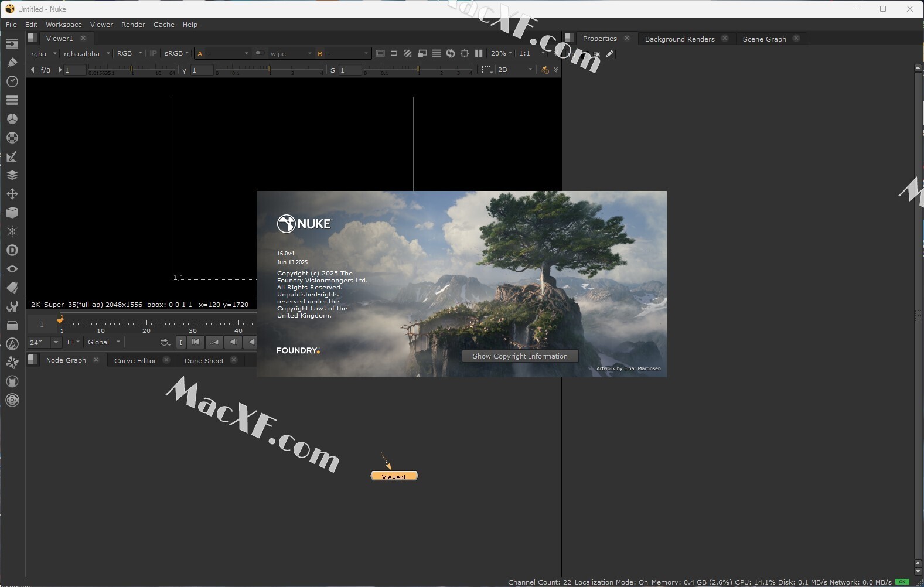Open the Global frame range dropdown
The height and width of the screenshot is (587, 924).
(x=104, y=342)
